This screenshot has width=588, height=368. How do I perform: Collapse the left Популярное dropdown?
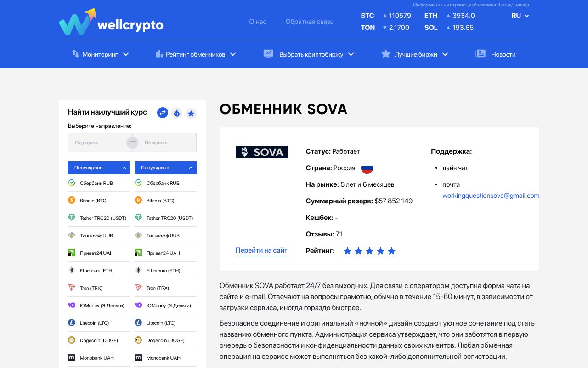pos(98,168)
